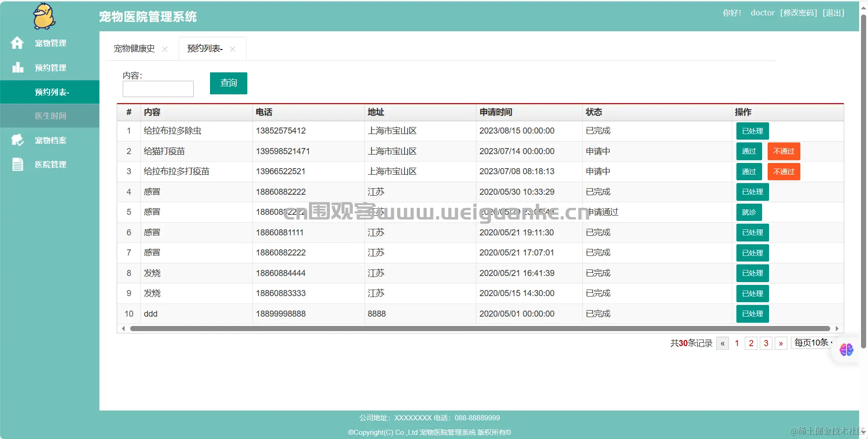Click 就诊 button in row 5
Screen dimensions: 868x439
point(749,212)
